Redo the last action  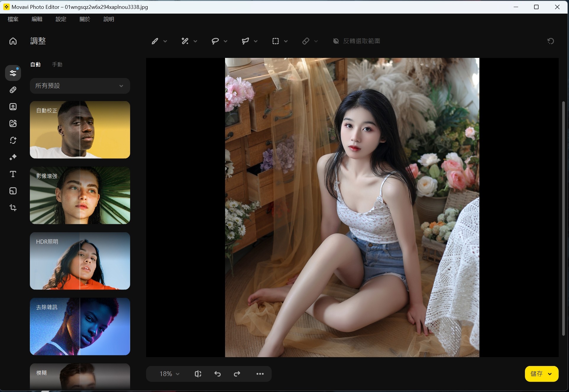click(237, 374)
